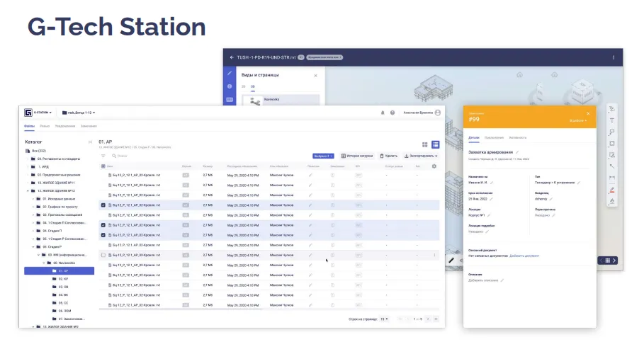Click the back arrow beside TUSH file name
The image size is (644, 349).
[x=231, y=57]
